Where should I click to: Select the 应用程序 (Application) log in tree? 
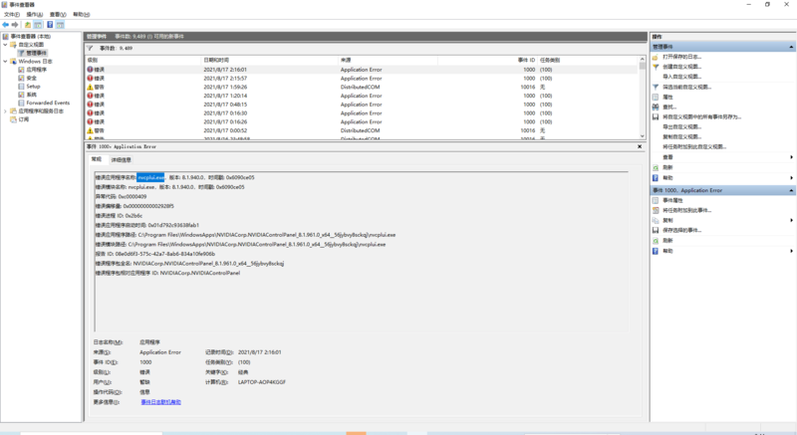[x=36, y=70]
